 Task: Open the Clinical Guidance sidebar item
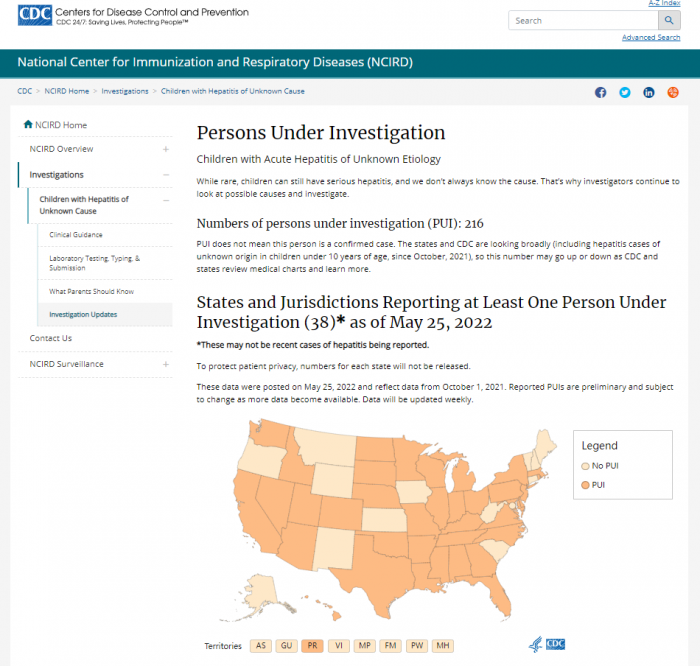76,235
